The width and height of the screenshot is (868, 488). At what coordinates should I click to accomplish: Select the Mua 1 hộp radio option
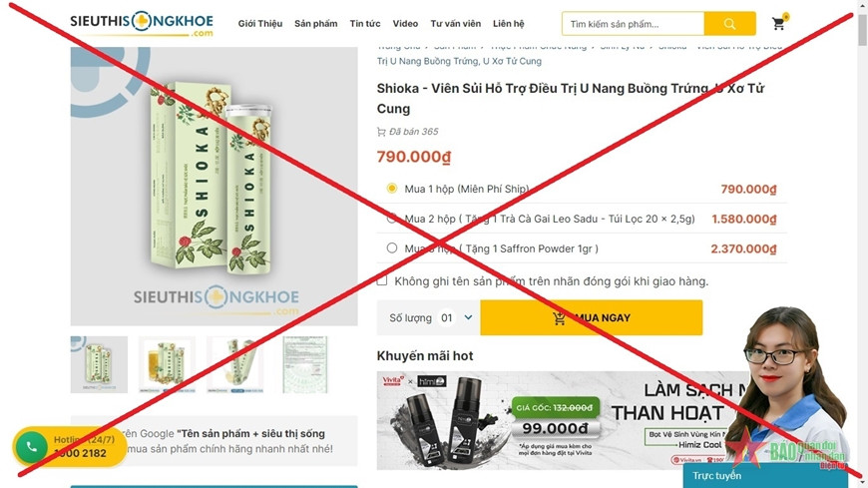point(392,189)
